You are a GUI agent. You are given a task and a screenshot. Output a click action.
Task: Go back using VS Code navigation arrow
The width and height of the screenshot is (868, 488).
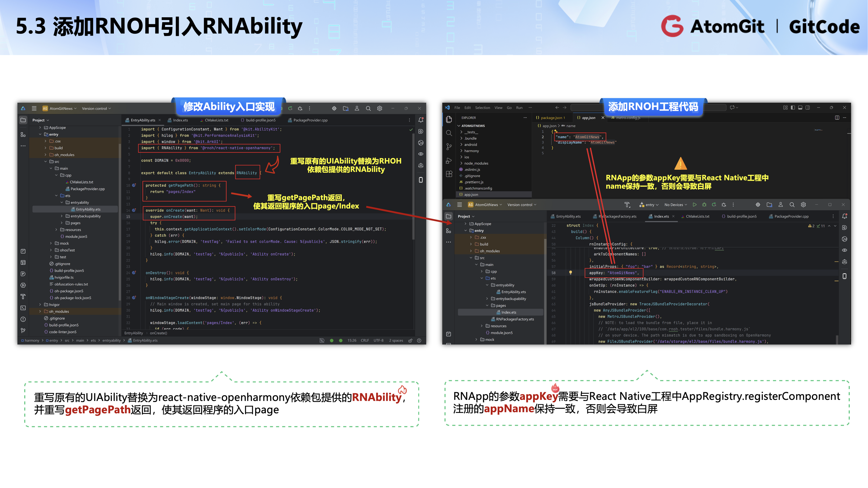coord(557,108)
